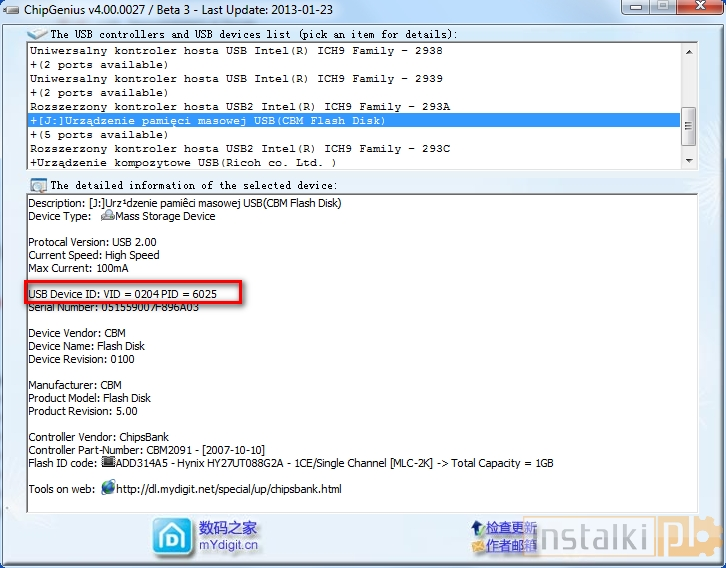Click the check for updates arrow icon
Viewport: 726px width, 568px height.
478,527
